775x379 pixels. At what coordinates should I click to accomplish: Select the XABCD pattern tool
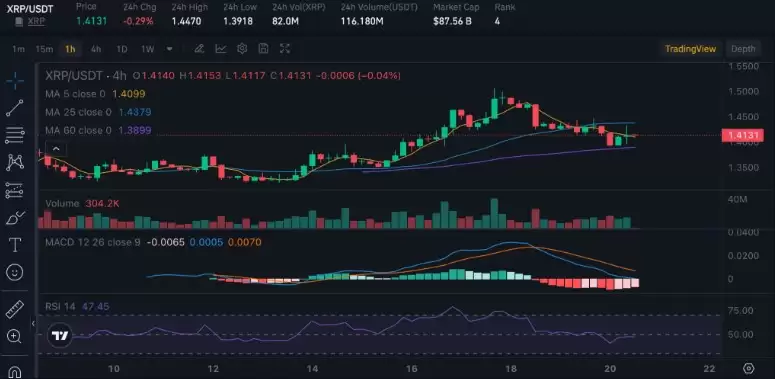pyautogui.click(x=15, y=162)
